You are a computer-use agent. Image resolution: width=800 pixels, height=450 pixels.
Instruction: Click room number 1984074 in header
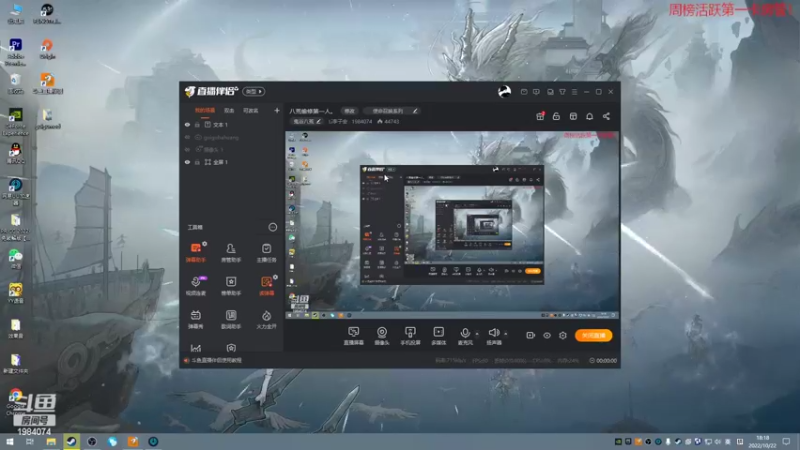(362, 121)
